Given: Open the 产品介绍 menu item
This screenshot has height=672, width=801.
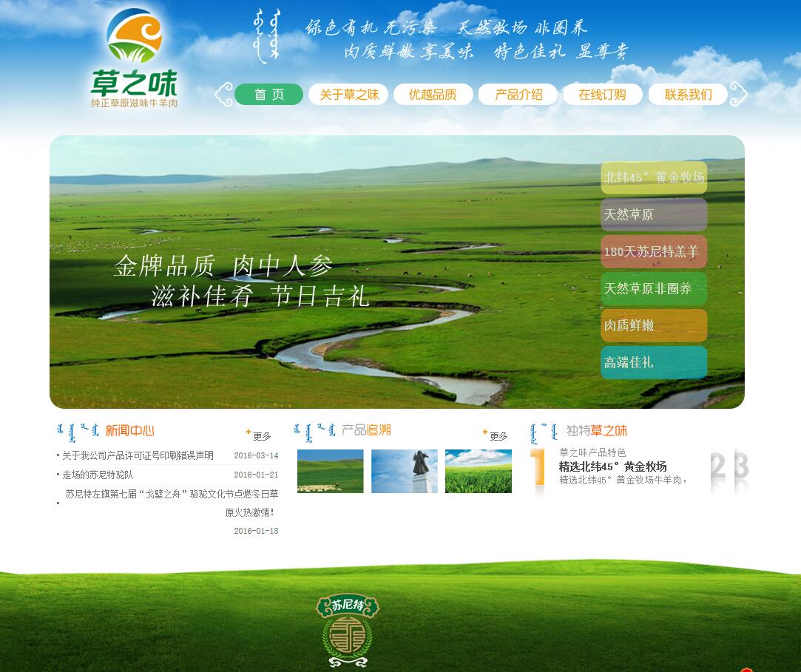Looking at the screenshot, I should (518, 95).
